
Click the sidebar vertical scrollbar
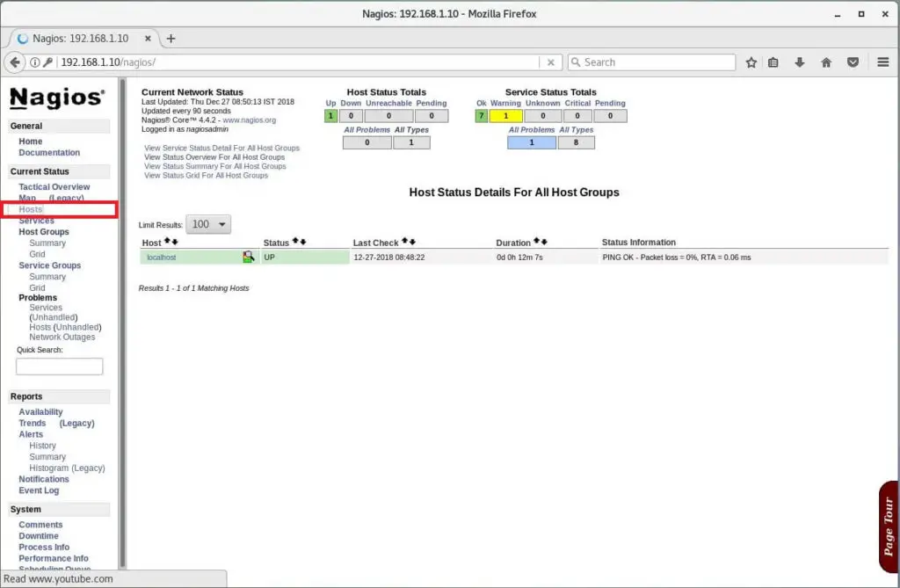121,324
